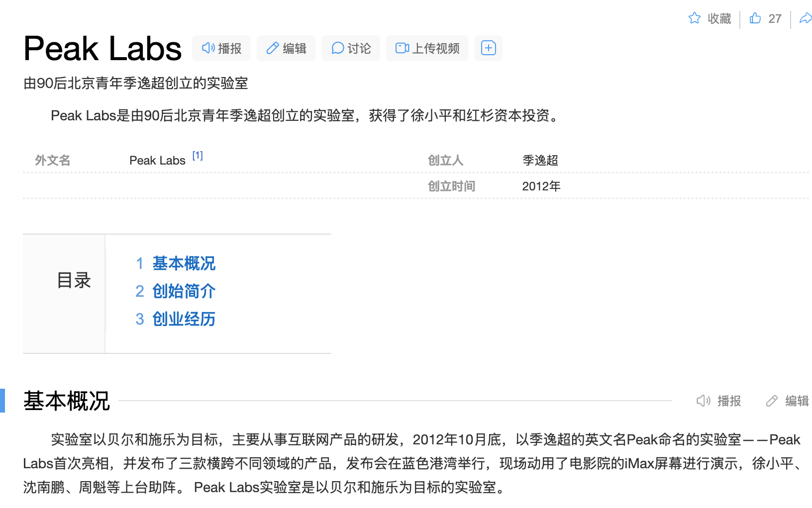Click the pencil edit icon near title
Screen dimensions: 812x508
[272, 48]
